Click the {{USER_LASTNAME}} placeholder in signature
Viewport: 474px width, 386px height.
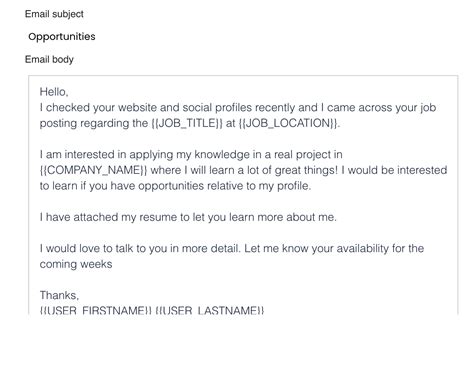210,311
